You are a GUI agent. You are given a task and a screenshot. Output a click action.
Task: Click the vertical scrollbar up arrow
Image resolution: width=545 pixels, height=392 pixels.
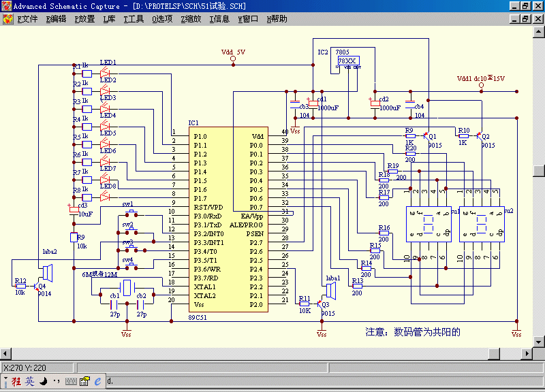point(539,31)
